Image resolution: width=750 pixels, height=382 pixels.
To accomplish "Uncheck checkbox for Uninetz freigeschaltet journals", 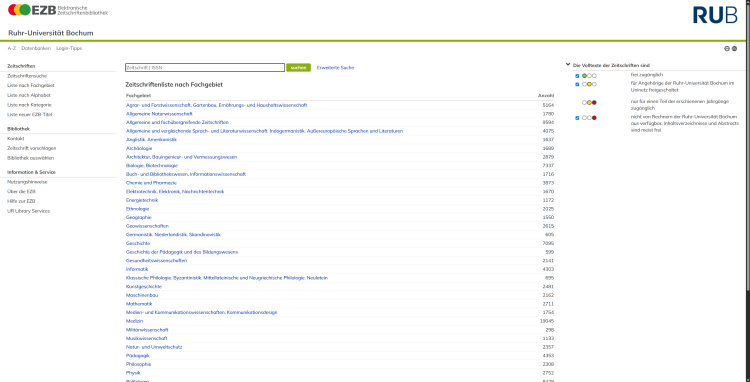I will point(577,84).
